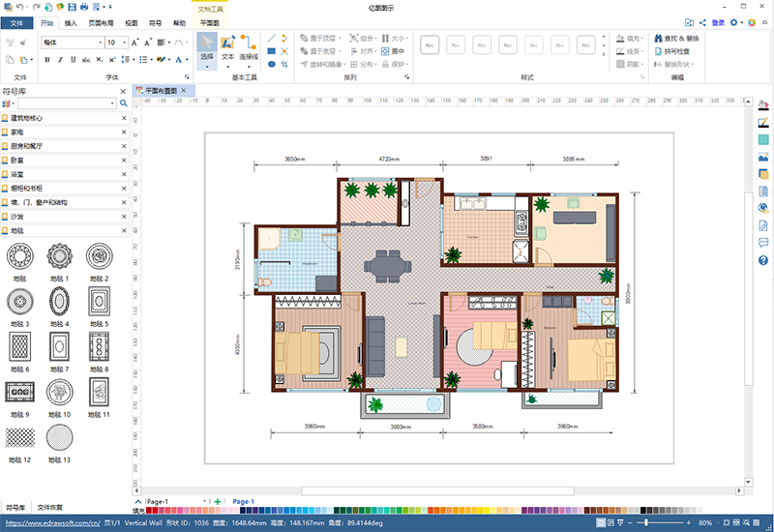774x532 pixels.
Task: Collapse the ribbon with the caret icon
Action: pos(764,22)
